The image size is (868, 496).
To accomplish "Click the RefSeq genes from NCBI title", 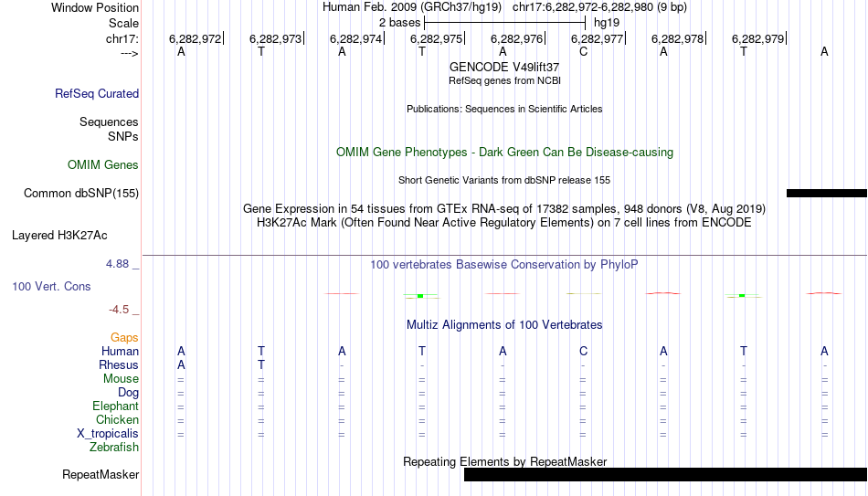I will point(504,80).
